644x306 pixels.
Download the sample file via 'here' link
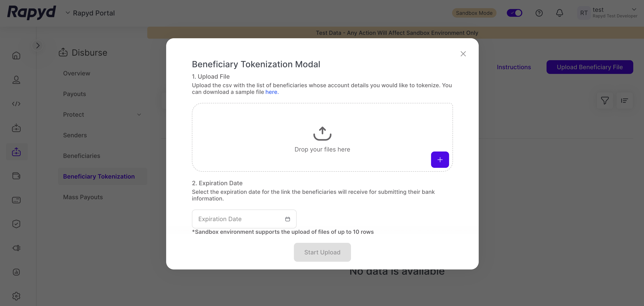(x=271, y=92)
